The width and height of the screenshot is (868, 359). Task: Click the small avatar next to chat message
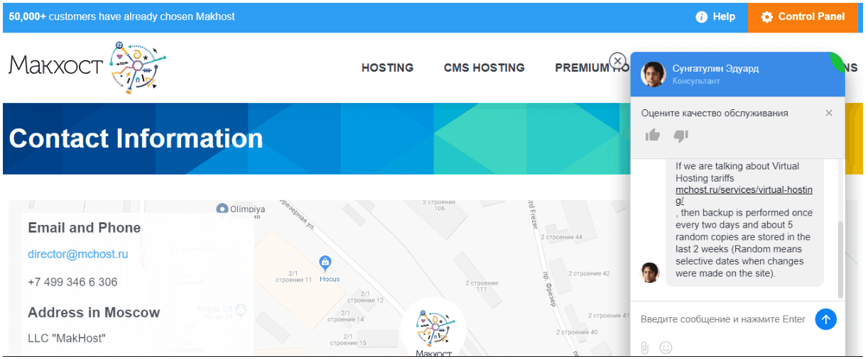coord(650,272)
